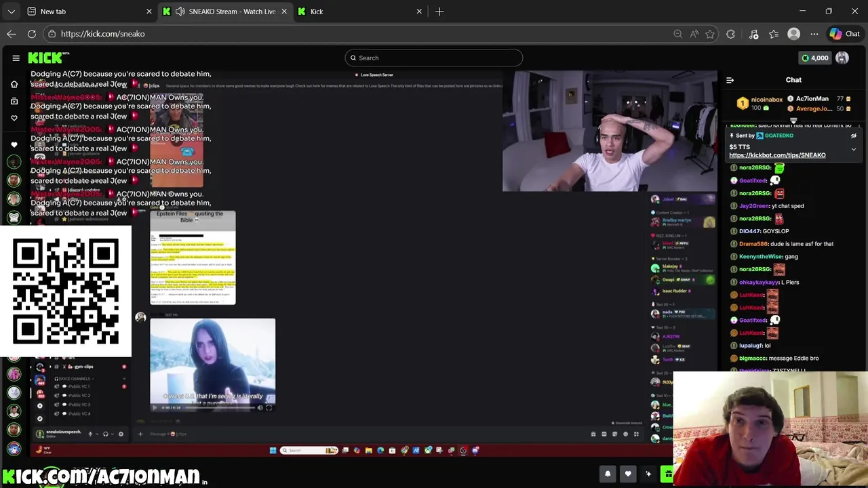Click the sparkle button below stream
This screenshot has width=868, height=488.
648,474
